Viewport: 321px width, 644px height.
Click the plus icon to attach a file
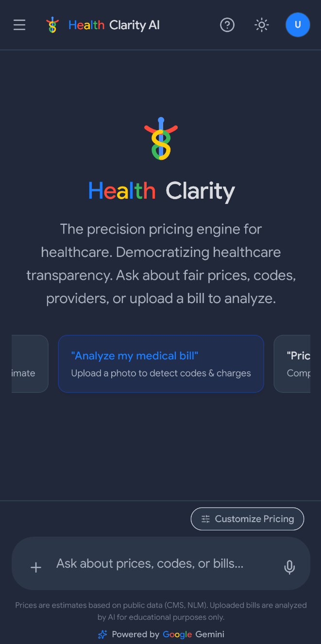click(x=36, y=567)
